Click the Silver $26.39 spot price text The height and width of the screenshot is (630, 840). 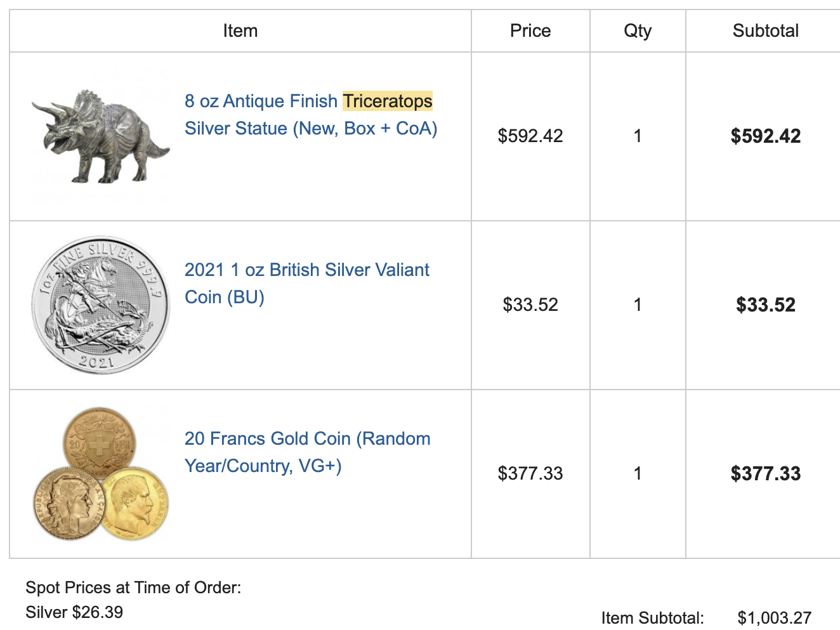tap(74, 612)
